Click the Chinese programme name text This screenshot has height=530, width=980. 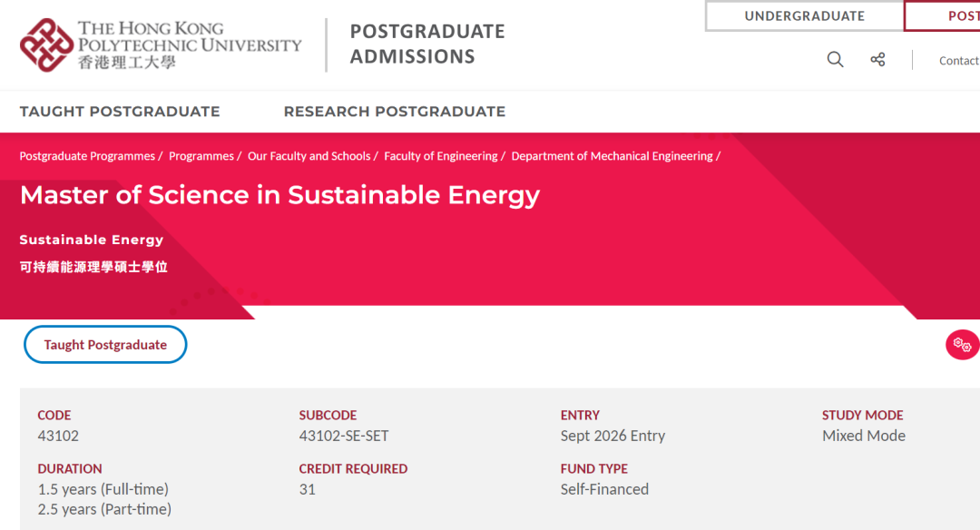tap(93, 267)
